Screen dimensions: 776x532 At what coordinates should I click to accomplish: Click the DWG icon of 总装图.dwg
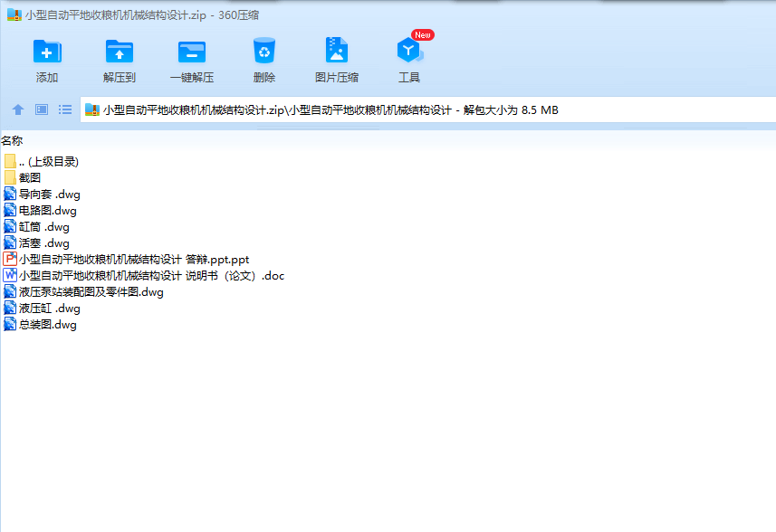point(10,324)
